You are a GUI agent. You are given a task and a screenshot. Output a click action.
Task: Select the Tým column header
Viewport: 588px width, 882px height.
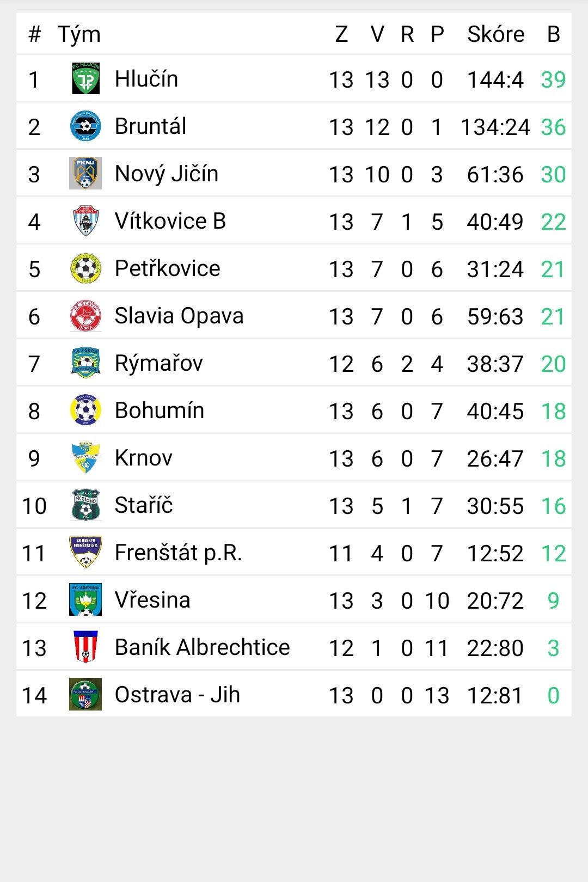click(x=79, y=35)
